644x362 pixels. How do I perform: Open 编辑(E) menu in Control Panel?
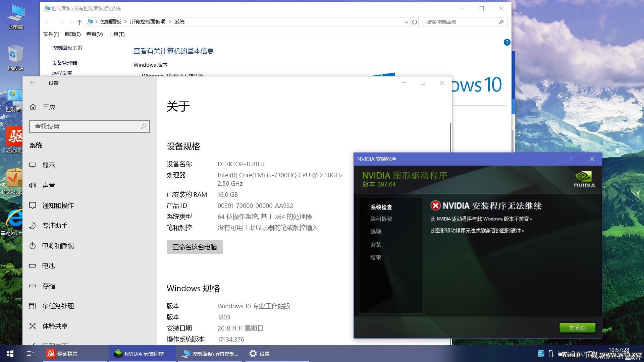72,34
